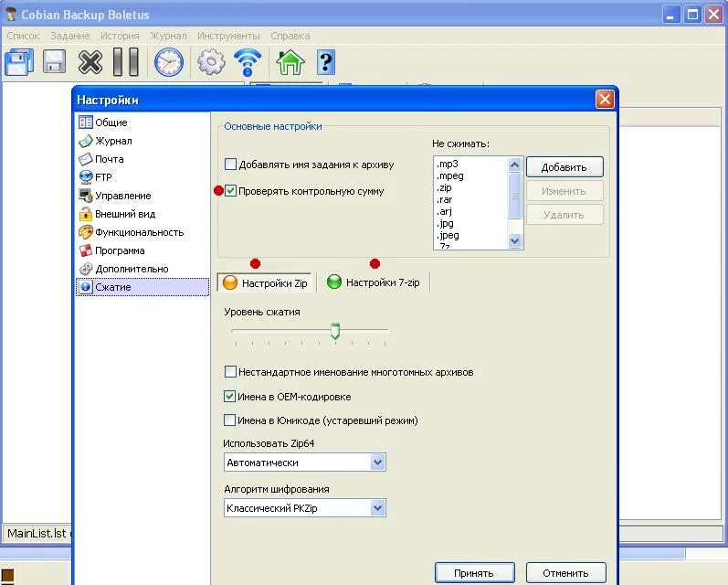Open the Журнал menu in menu bar

click(x=169, y=36)
